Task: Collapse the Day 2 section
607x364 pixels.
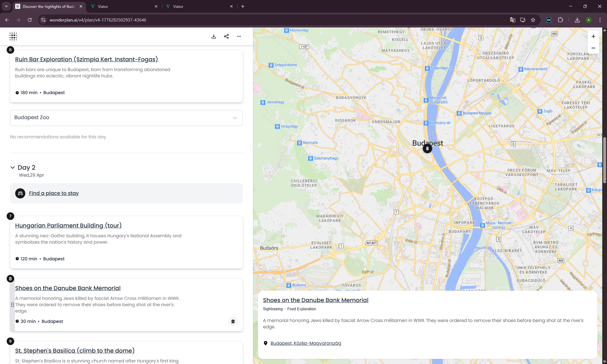Action: click(x=13, y=167)
